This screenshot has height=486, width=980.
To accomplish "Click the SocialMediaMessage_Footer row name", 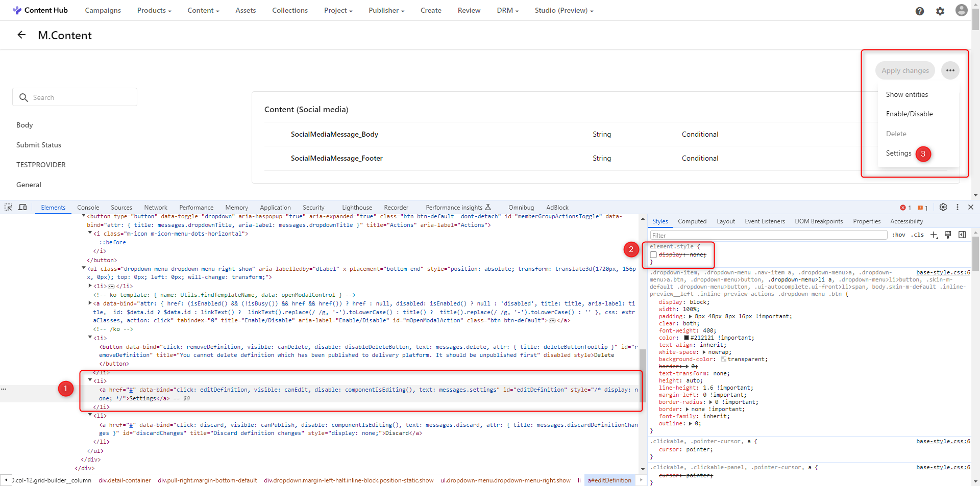I will pos(337,158).
